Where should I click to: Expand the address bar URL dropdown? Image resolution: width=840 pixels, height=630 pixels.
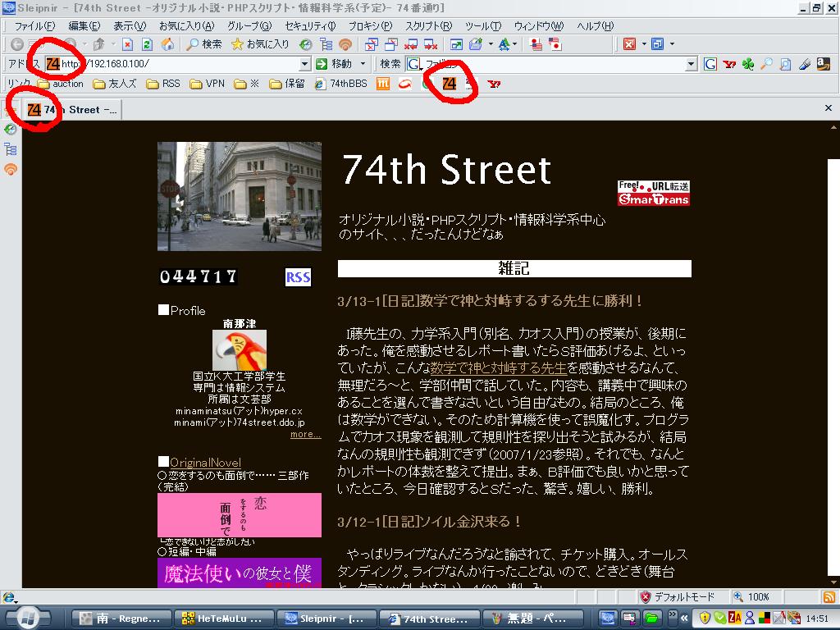click(304, 64)
